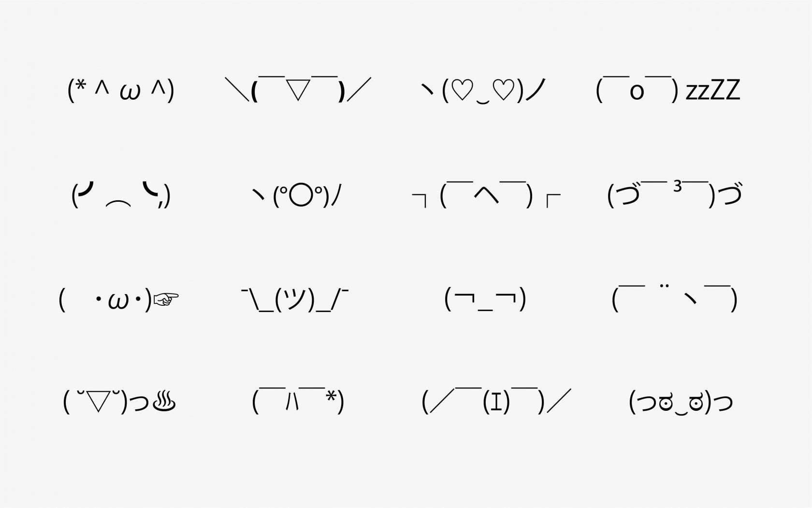Click the shrug emoticon ¯\_(ツ)_/¯
This screenshot has height=508, width=812.
point(295,300)
